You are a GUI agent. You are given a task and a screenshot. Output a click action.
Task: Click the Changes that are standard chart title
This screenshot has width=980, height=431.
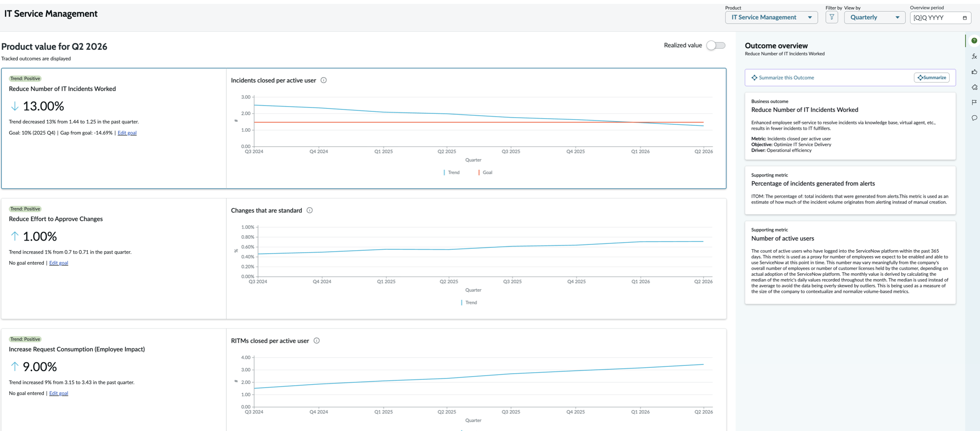click(266, 211)
